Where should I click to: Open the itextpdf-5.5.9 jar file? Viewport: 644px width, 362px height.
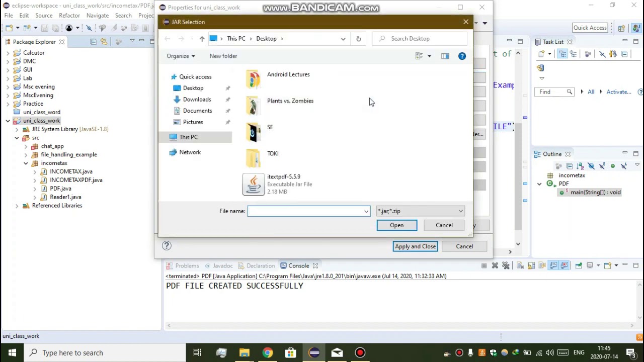[x=278, y=184]
